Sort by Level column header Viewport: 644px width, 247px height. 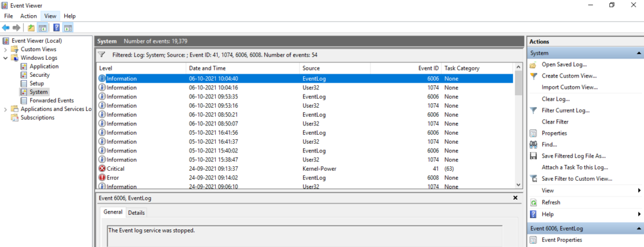(142, 68)
